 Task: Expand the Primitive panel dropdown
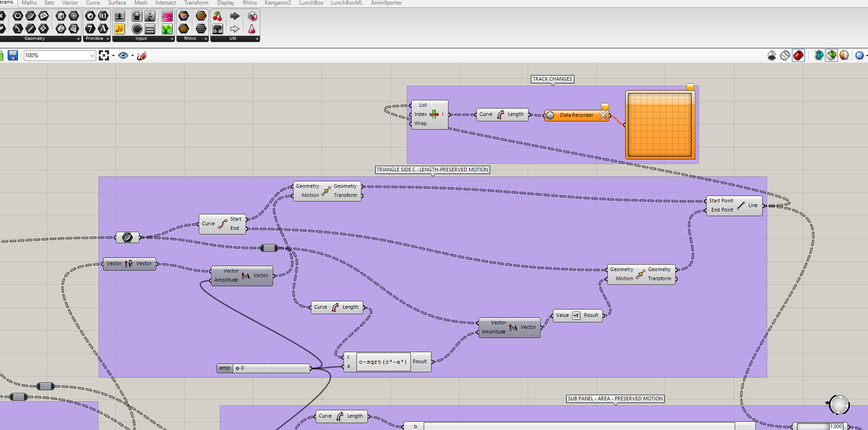click(108, 39)
